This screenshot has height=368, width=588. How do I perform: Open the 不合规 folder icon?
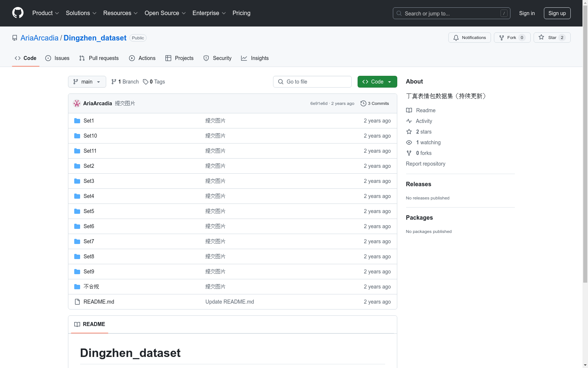(77, 287)
